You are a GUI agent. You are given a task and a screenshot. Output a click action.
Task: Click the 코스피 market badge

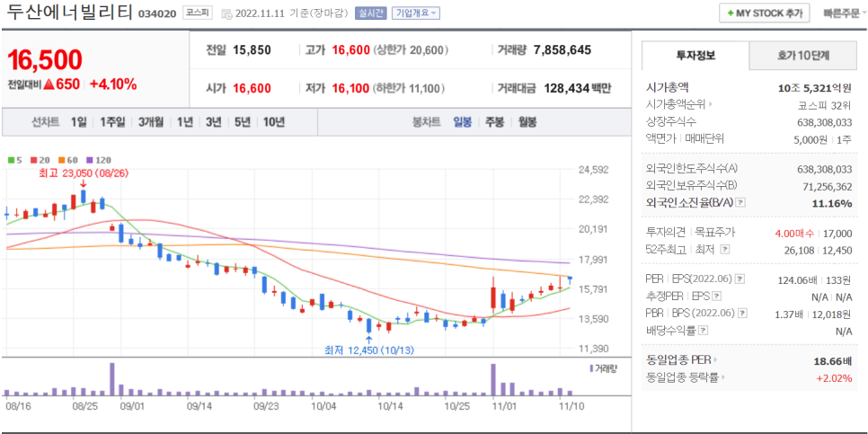pyautogui.click(x=198, y=13)
